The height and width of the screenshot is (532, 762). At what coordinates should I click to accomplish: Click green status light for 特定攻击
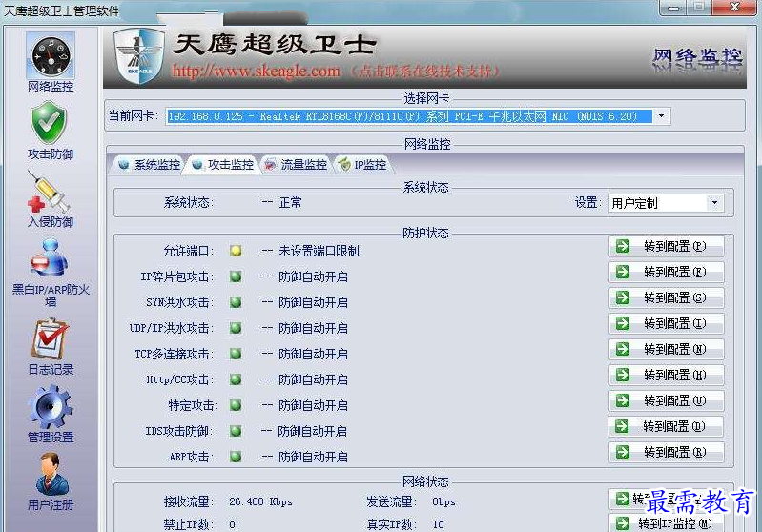point(237,405)
